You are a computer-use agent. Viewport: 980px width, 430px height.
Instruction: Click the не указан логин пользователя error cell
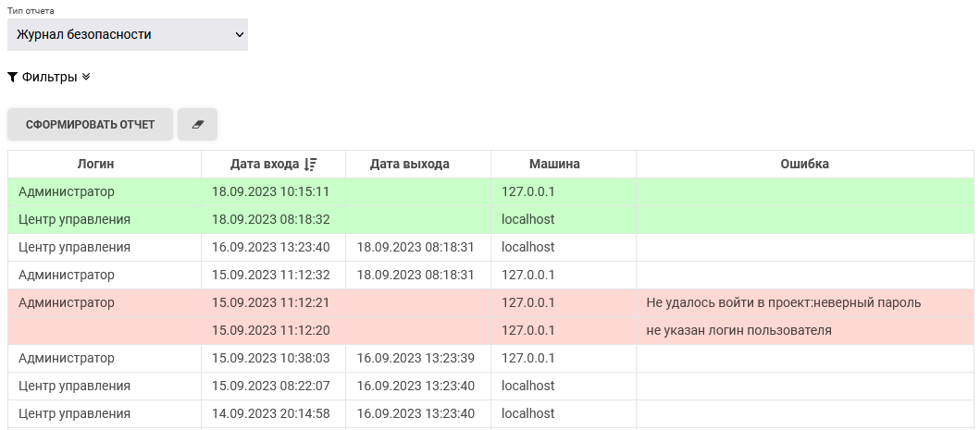click(738, 330)
